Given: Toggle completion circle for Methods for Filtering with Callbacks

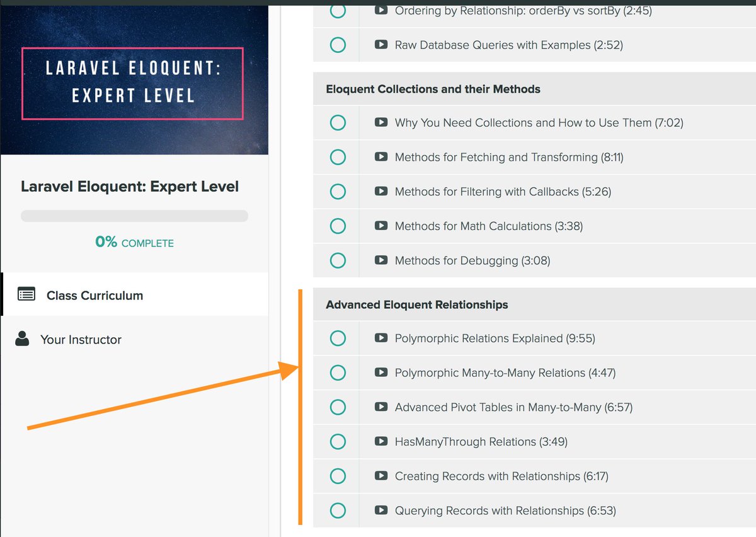Looking at the screenshot, I should tap(338, 191).
